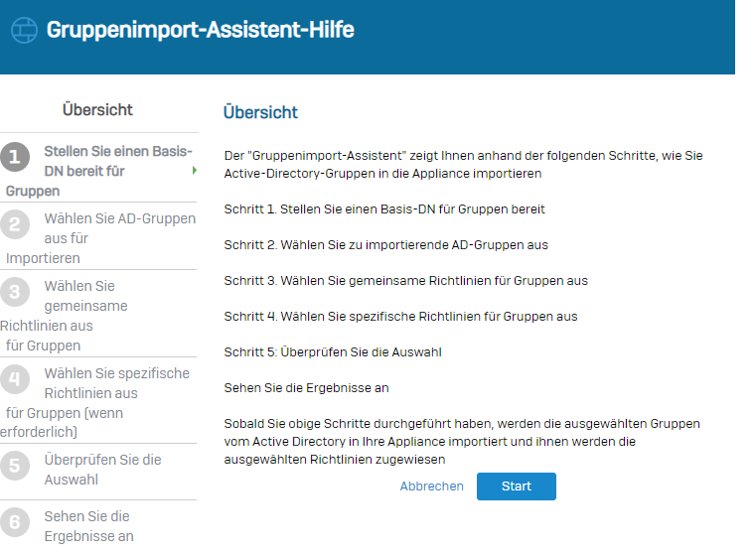Select the step 5 number circle
The width and height of the screenshot is (756, 555).
pos(15,466)
